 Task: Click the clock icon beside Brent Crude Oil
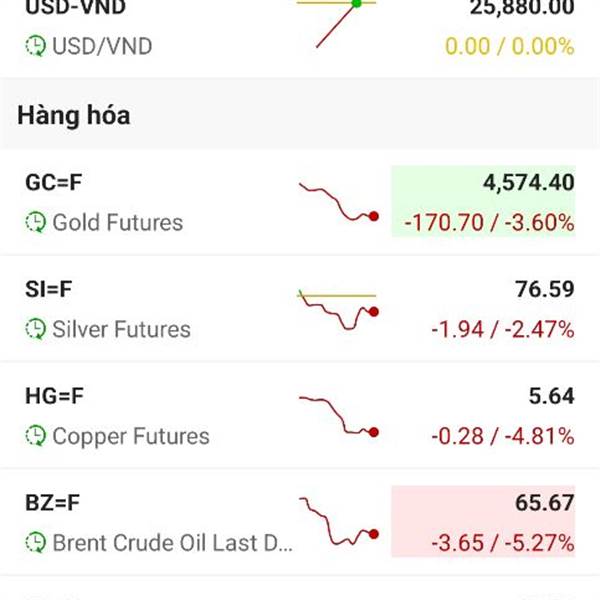tap(36, 543)
